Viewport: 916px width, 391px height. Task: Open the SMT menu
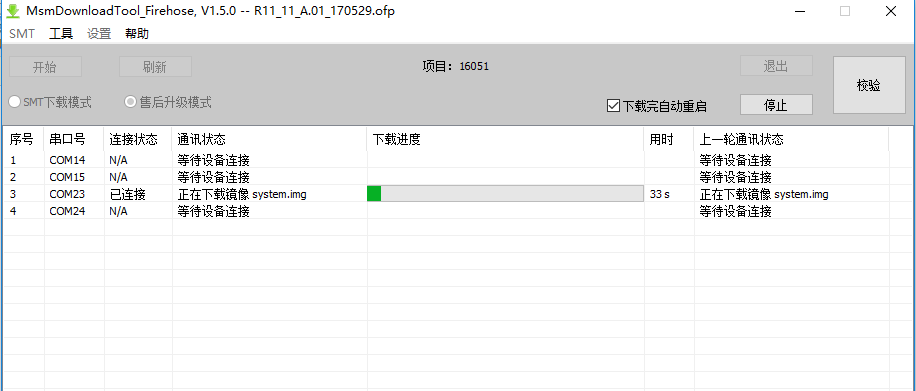[x=22, y=34]
